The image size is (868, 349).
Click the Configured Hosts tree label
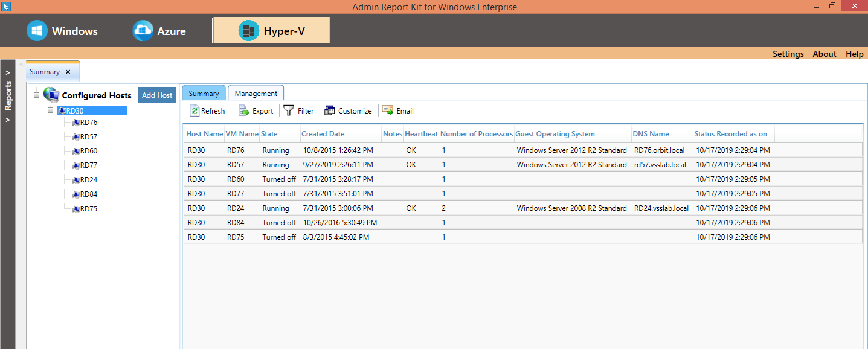97,95
